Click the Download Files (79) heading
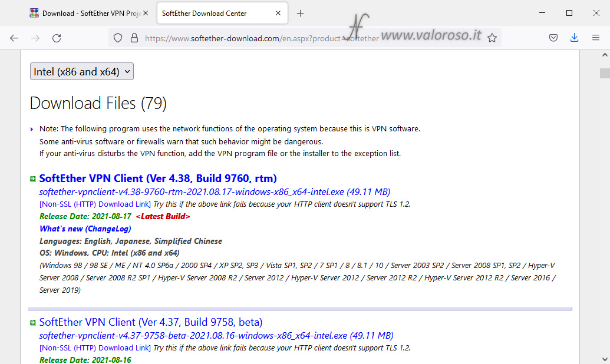610x364 pixels. click(98, 104)
